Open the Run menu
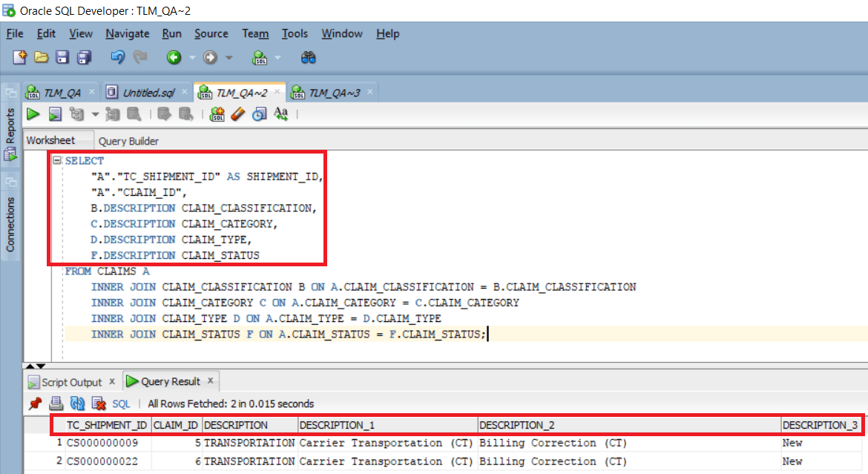This screenshot has height=474, width=868. pyautogui.click(x=171, y=34)
